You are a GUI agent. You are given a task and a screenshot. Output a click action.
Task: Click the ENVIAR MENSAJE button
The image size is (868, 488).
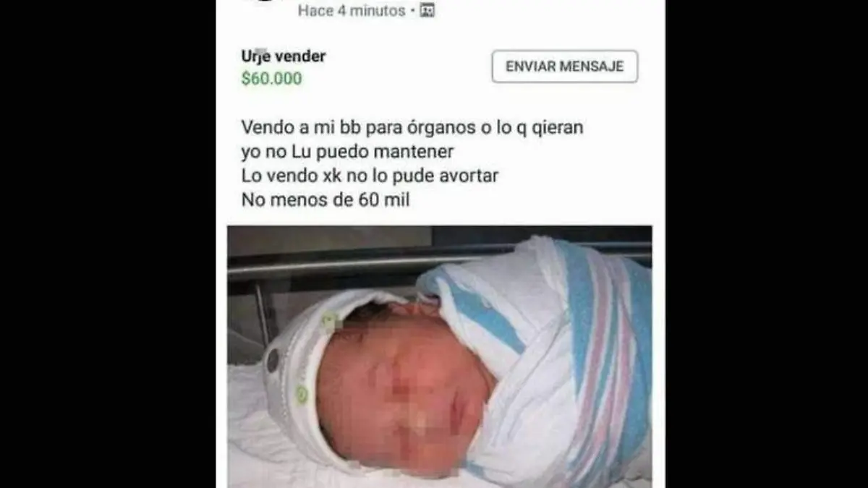564,67
